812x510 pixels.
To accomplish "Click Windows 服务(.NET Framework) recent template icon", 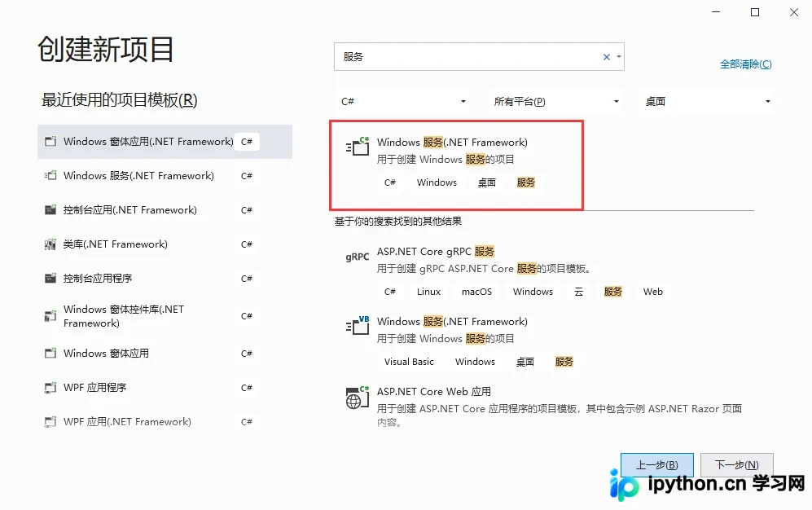I will 50,175.
